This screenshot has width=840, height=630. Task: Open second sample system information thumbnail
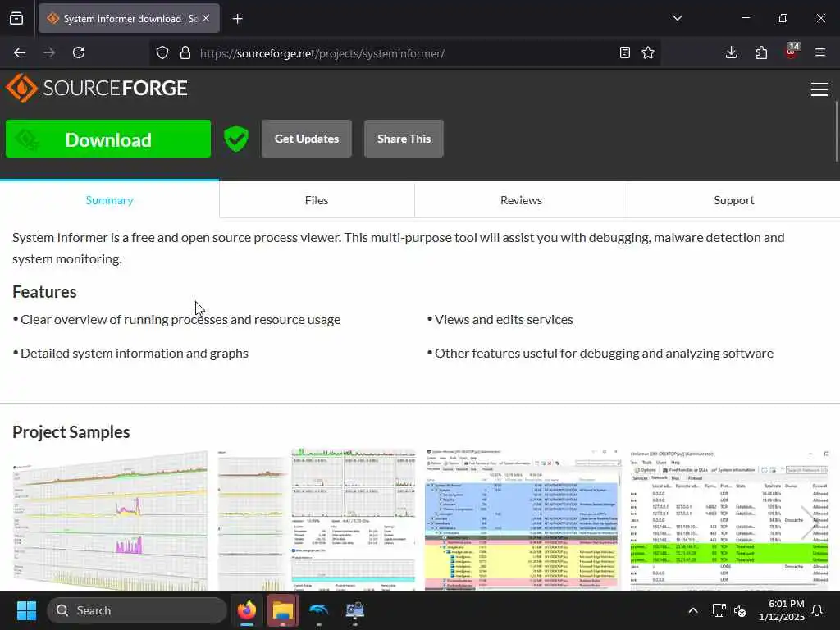point(317,520)
